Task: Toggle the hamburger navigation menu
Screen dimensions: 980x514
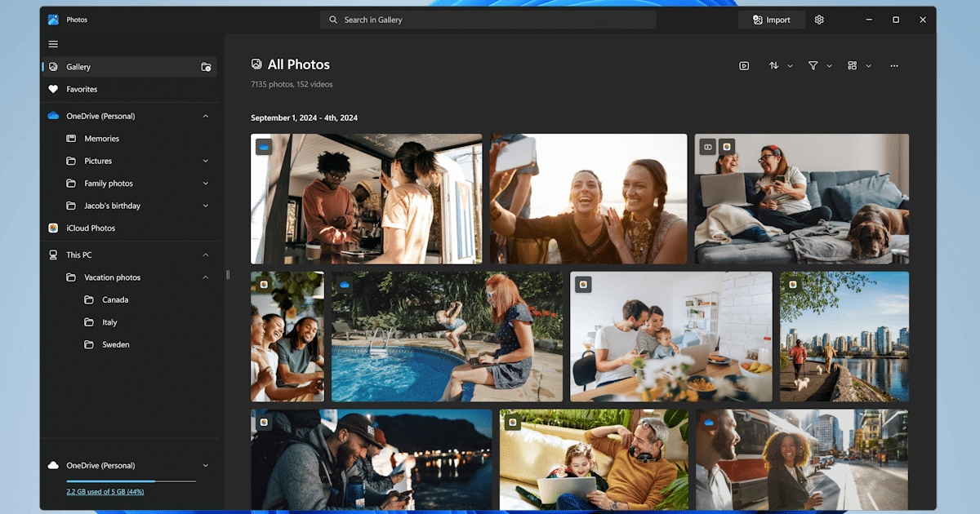Action: (x=53, y=44)
